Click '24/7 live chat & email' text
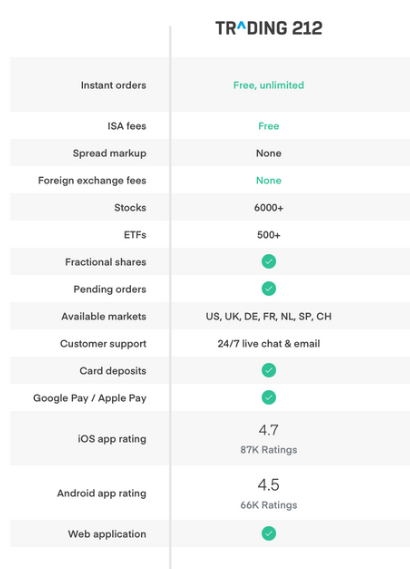The height and width of the screenshot is (569, 410). pyautogui.click(x=268, y=344)
